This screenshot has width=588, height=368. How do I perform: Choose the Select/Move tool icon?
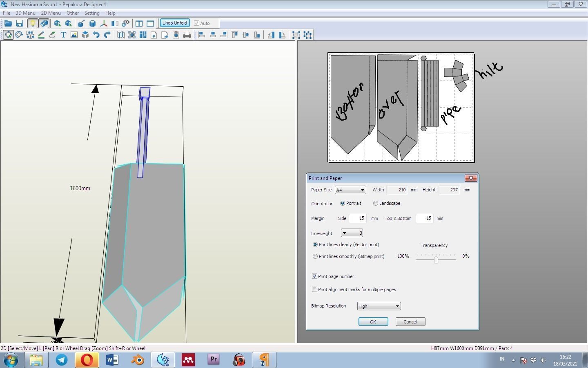(x=8, y=35)
